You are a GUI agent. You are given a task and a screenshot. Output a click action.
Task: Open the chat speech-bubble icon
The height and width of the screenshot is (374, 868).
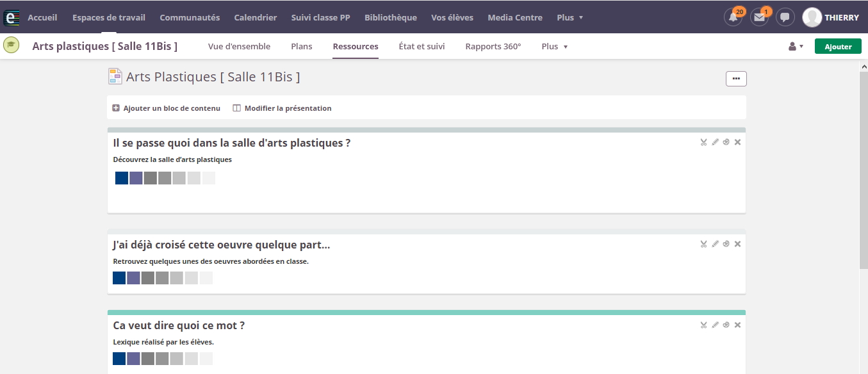coord(785,17)
